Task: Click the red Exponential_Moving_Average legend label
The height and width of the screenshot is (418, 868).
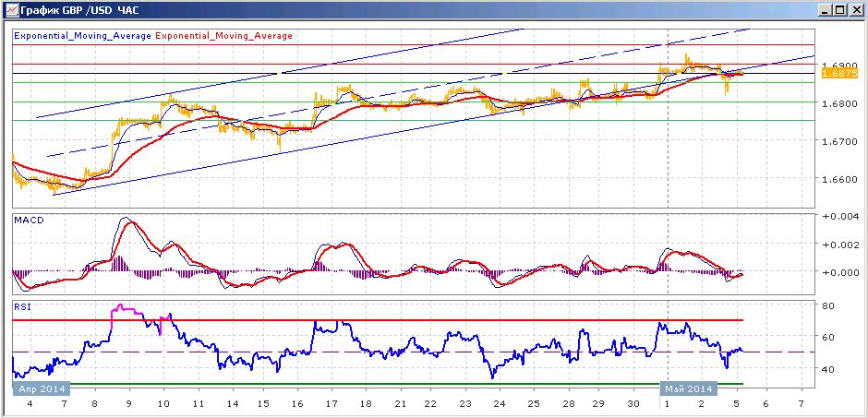Action: 224,35
